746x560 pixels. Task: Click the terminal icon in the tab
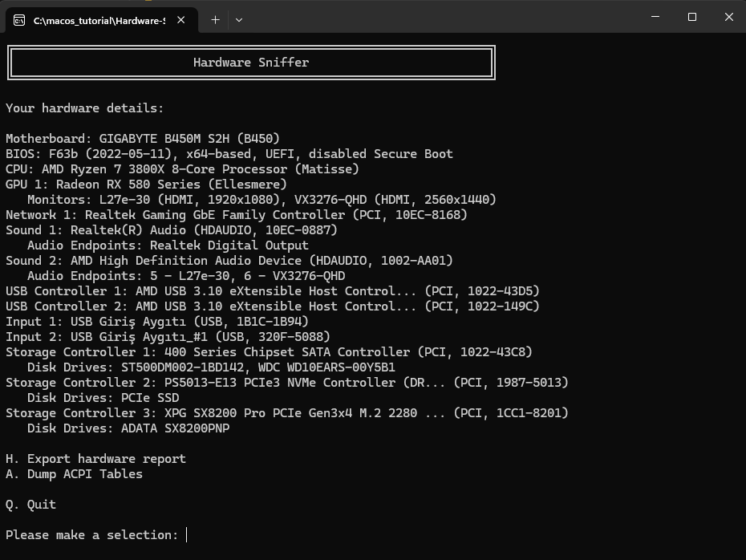(19, 20)
